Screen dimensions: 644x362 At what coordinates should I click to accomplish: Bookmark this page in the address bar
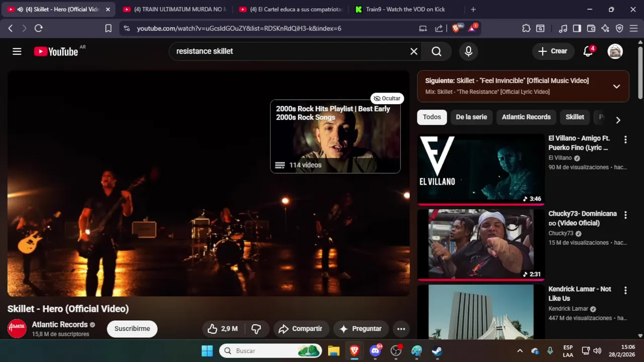[108, 29]
